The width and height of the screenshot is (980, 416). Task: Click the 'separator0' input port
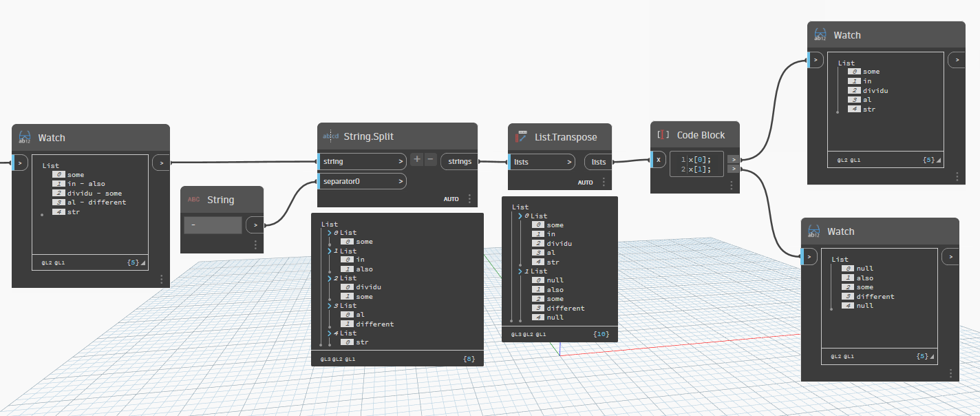(x=362, y=181)
